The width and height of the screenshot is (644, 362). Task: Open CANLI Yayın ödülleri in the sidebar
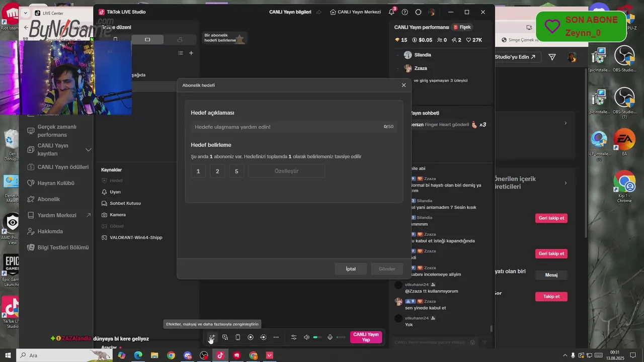tap(57, 167)
